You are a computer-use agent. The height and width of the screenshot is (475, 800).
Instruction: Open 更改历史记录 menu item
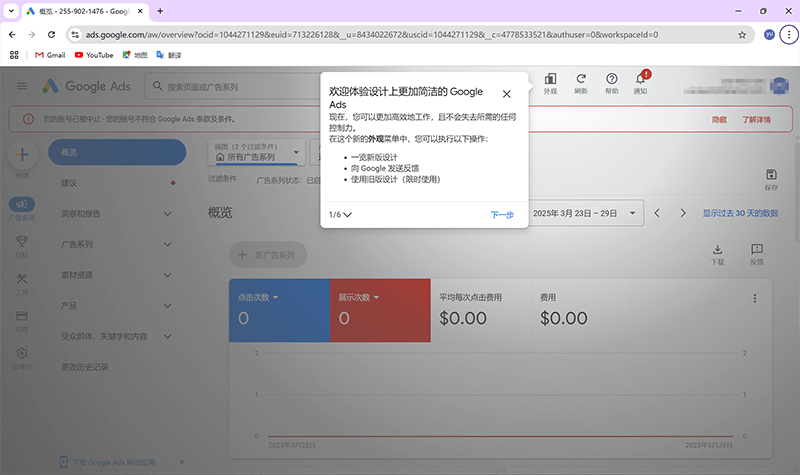coord(117,367)
